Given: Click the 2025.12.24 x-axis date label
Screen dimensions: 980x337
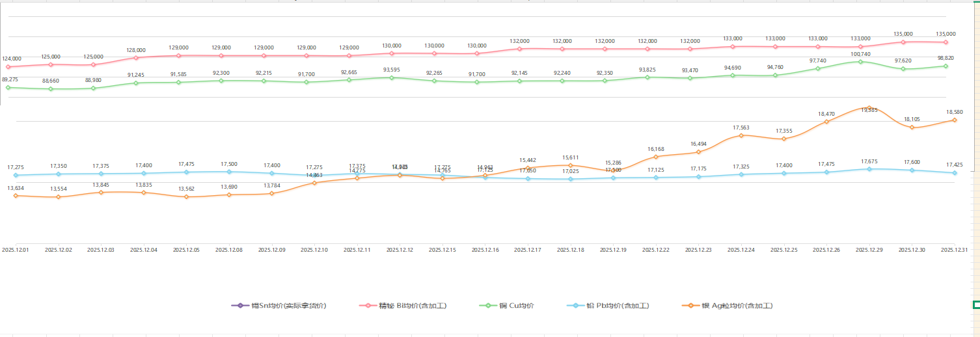Looking at the screenshot, I should tap(741, 249).
